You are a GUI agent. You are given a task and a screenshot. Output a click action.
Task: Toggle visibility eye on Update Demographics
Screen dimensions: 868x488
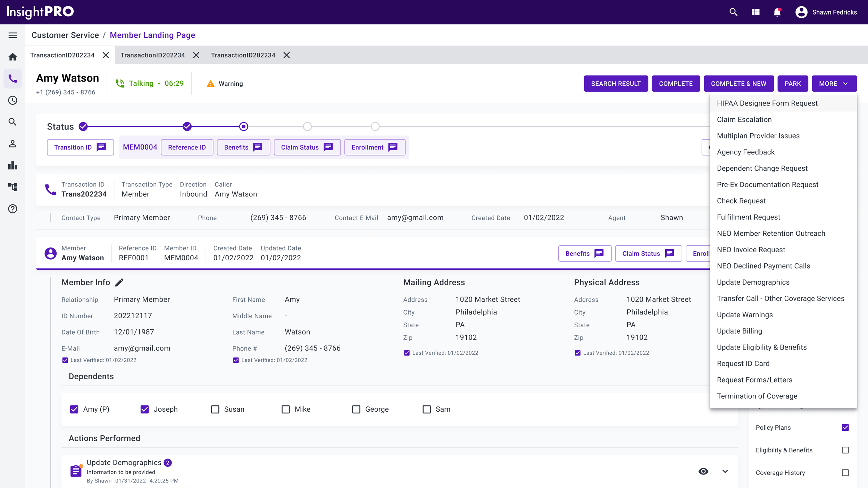click(x=703, y=471)
